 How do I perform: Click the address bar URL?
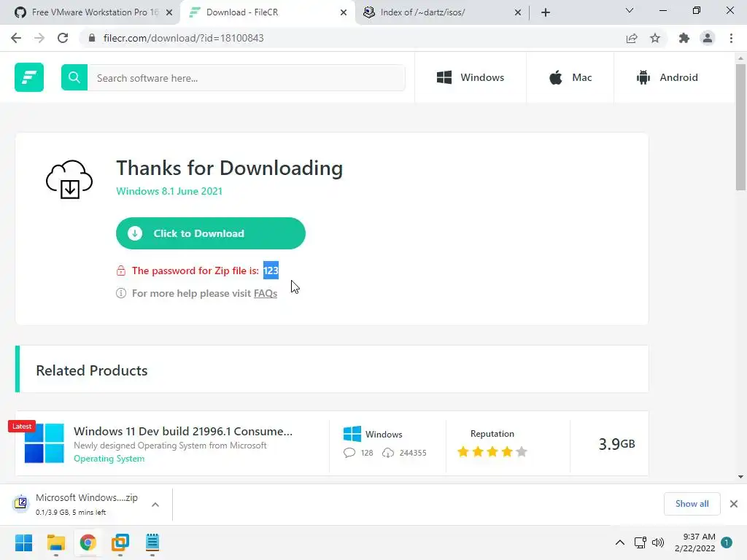point(183,38)
